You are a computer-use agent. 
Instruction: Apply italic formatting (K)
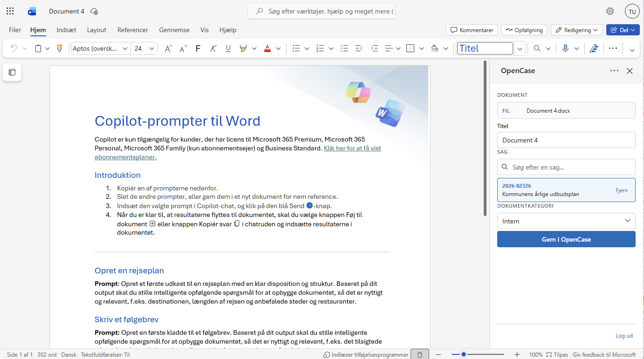[x=213, y=48]
